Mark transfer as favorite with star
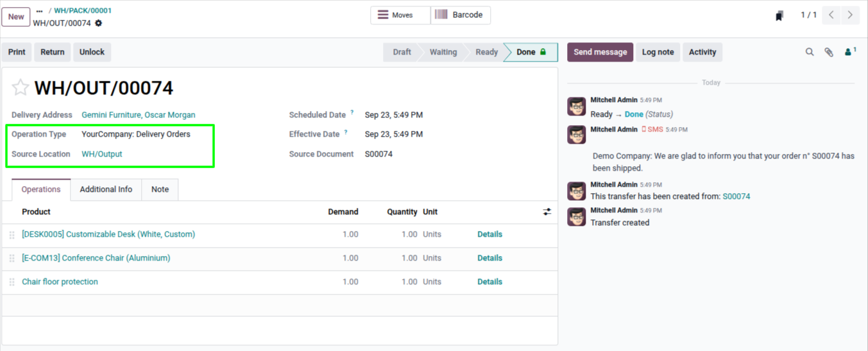 coord(21,87)
